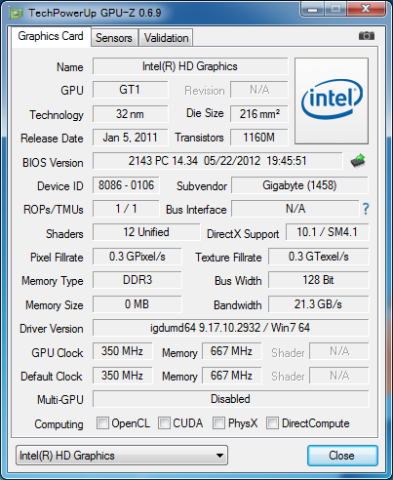
Task: Click the Pixel Fillrate value 0.3 GPixel/s
Action: (x=137, y=256)
